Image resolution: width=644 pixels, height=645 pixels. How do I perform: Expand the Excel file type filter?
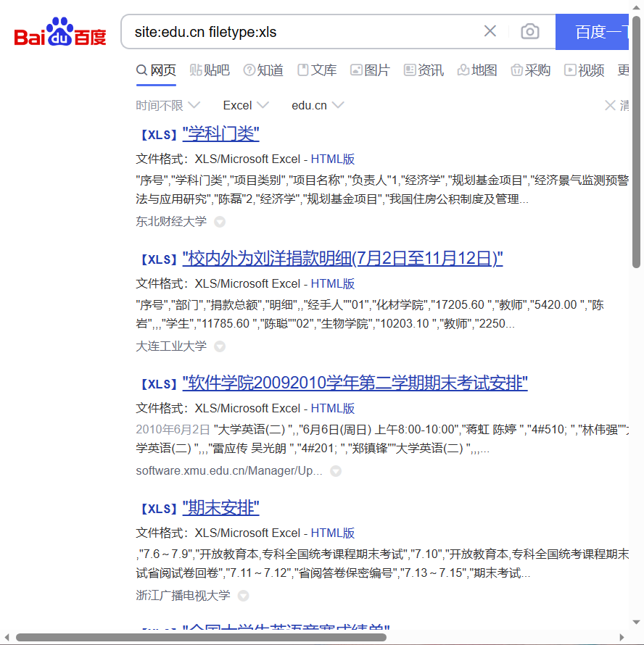pyautogui.click(x=246, y=105)
